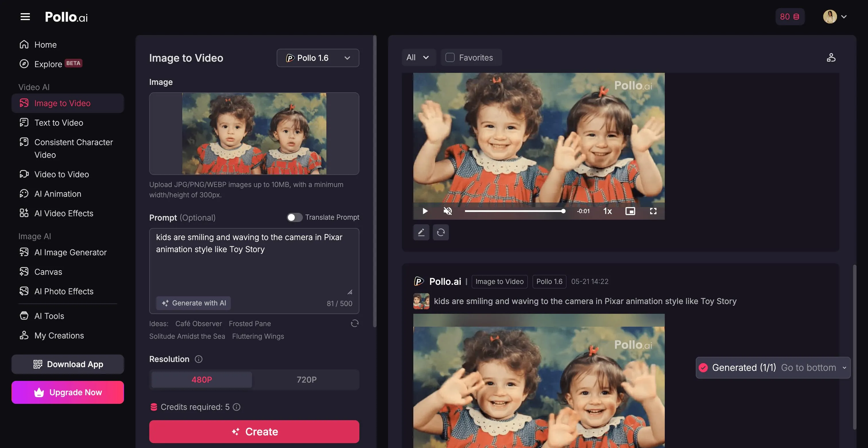868x448 pixels.
Task: Go to Text to Video in sidebar
Action: coord(59,122)
